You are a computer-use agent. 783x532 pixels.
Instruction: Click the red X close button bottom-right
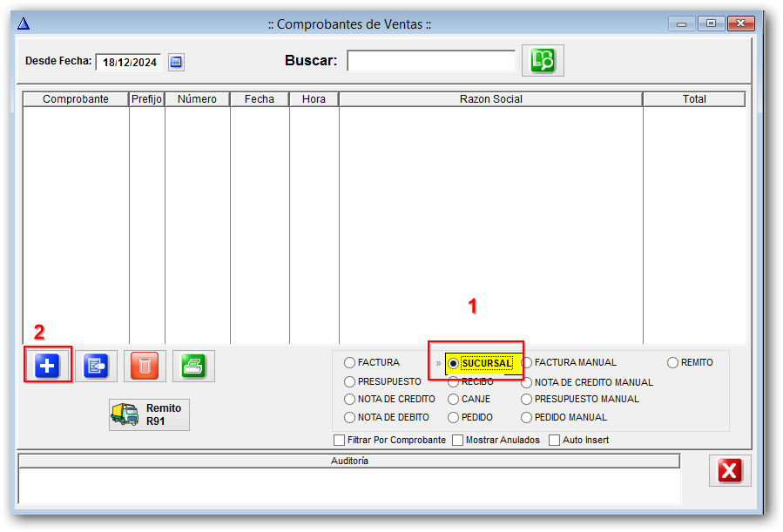tap(729, 471)
